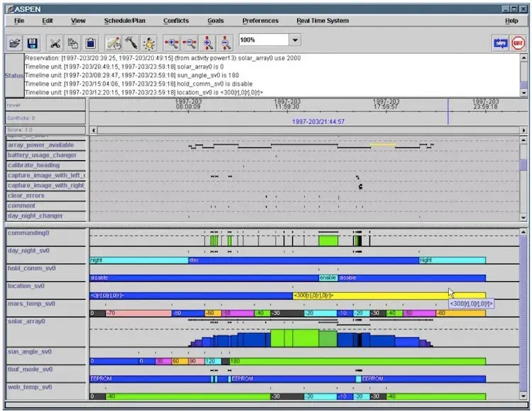Click the Open file toolbar icon

click(x=15, y=43)
